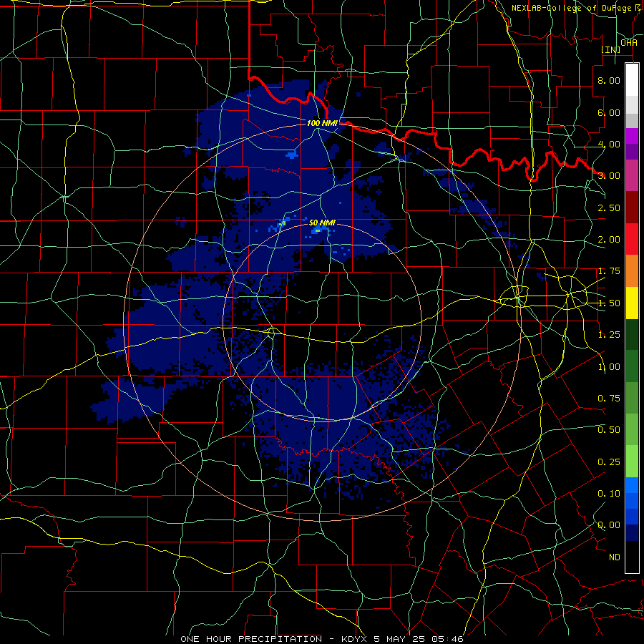This screenshot has width=644, height=644.
Task: Click the 5 MAY 25 date text
Action: (x=399, y=639)
